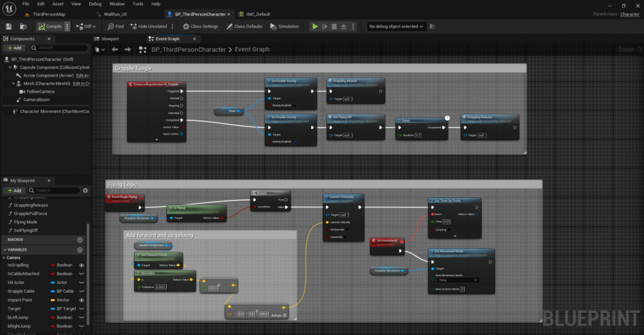Click the bLeftJump Boolean type color pill
The image size is (644, 335).
(x=53, y=317)
